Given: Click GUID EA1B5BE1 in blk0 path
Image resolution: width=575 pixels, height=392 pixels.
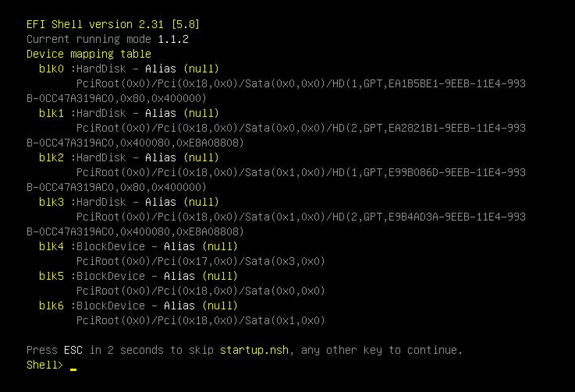Looking at the screenshot, I should 413,84.
